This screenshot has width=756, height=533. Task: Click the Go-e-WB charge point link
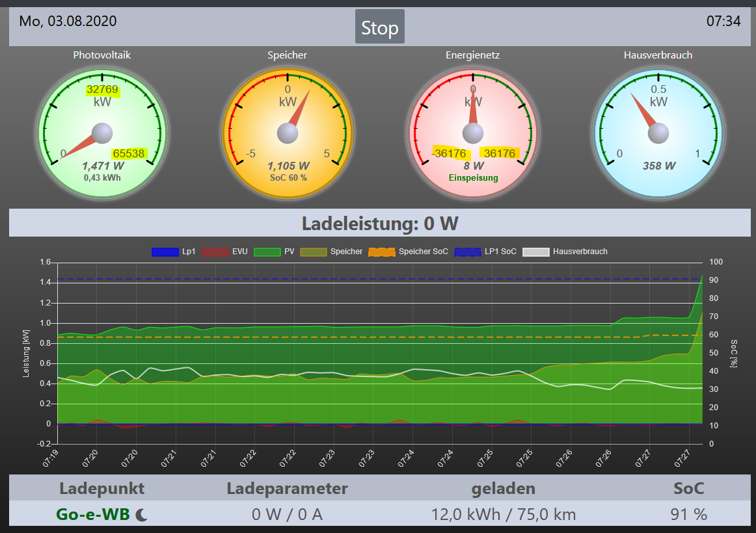tap(94, 514)
